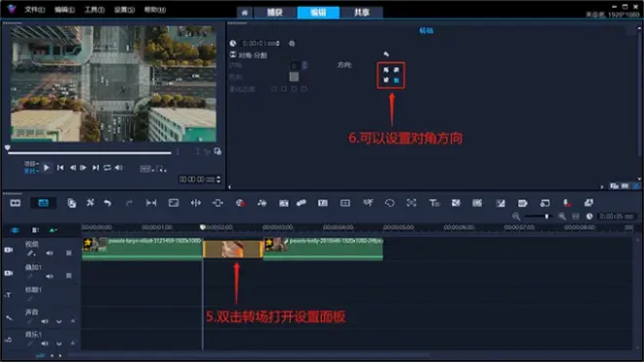Click the preview scrubber bar
This screenshot has height=362, width=644.
pos(90,153)
